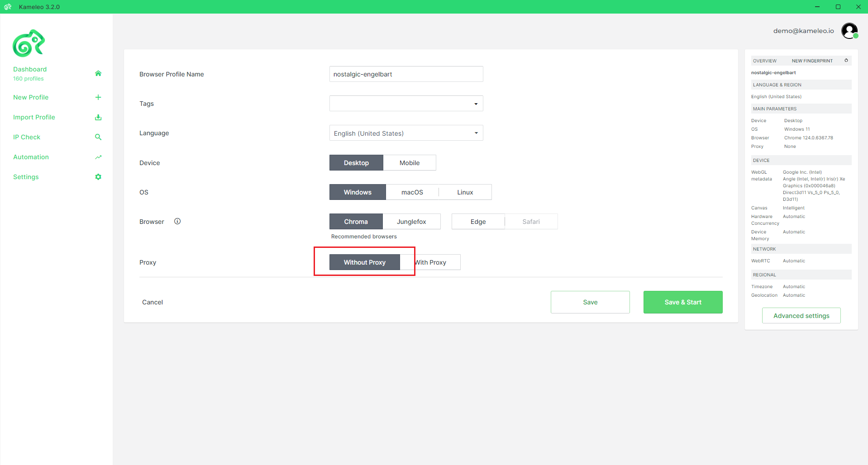
Task: Select Mobile device option
Action: tap(410, 163)
